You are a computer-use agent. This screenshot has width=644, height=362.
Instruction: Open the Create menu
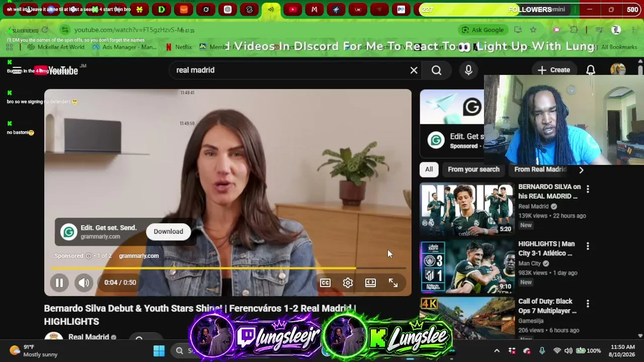tap(553, 70)
